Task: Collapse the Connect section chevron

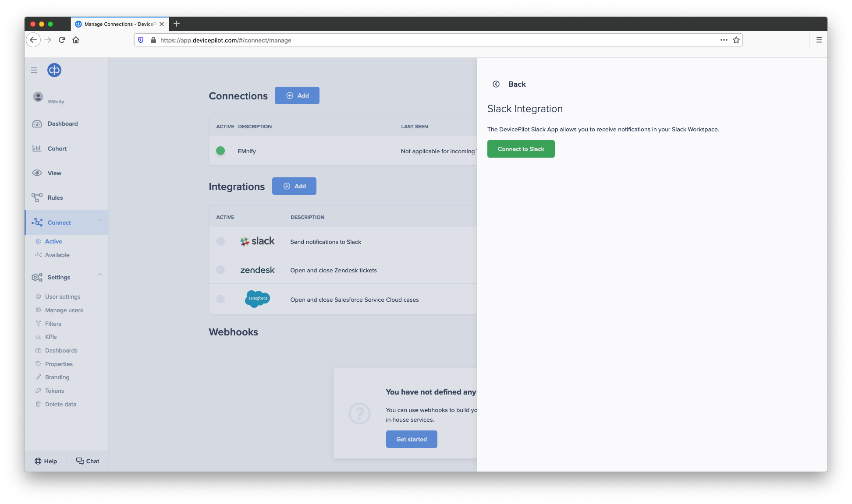Action: 100,220
